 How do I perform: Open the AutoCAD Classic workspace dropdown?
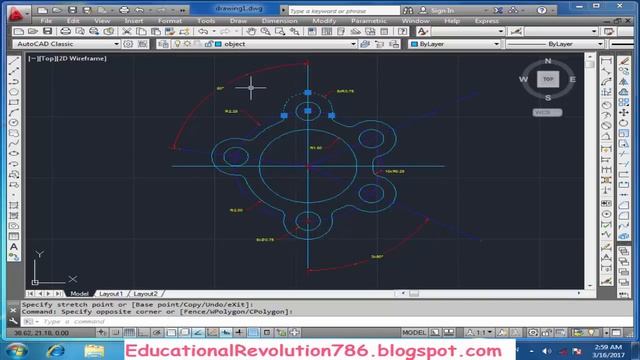point(116,44)
